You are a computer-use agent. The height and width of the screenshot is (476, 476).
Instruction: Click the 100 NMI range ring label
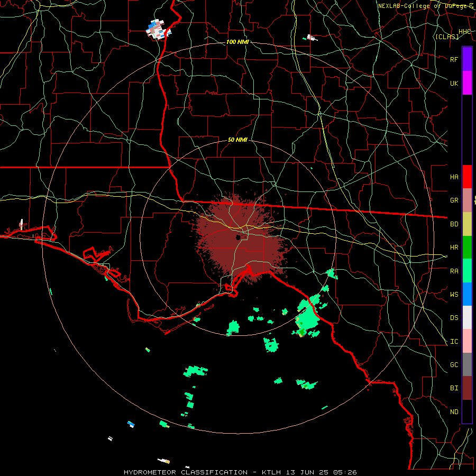[x=237, y=42]
